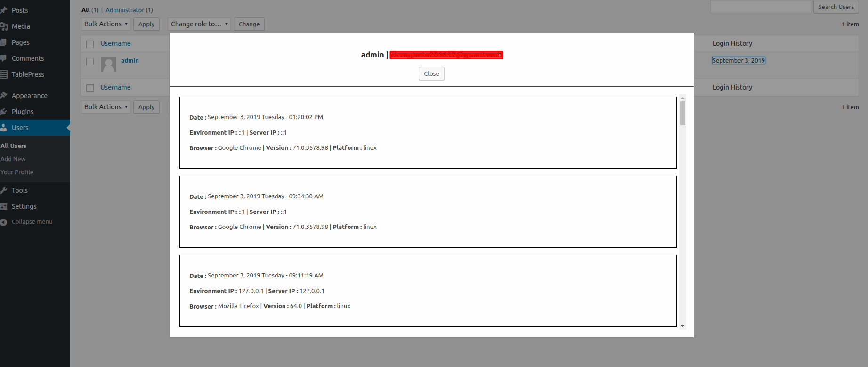
Task: Click the 09:34:30 AM login date text
Action: click(266, 196)
